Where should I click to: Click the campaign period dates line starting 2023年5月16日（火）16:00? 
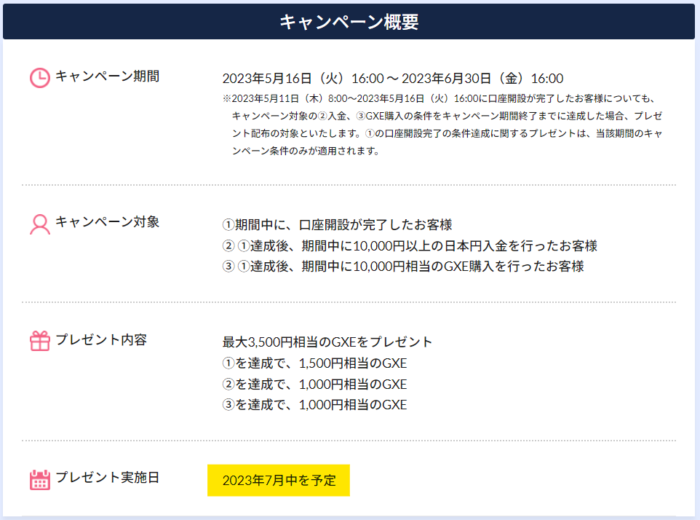coord(393,79)
